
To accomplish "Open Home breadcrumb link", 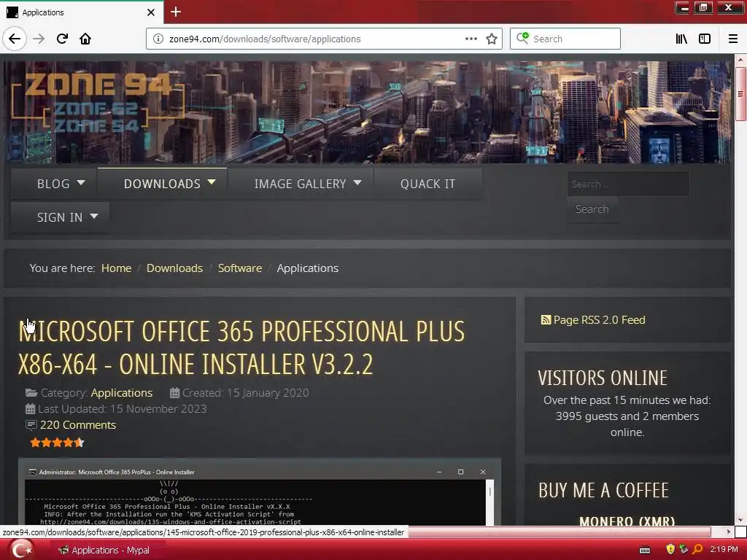I will pyautogui.click(x=116, y=268).
